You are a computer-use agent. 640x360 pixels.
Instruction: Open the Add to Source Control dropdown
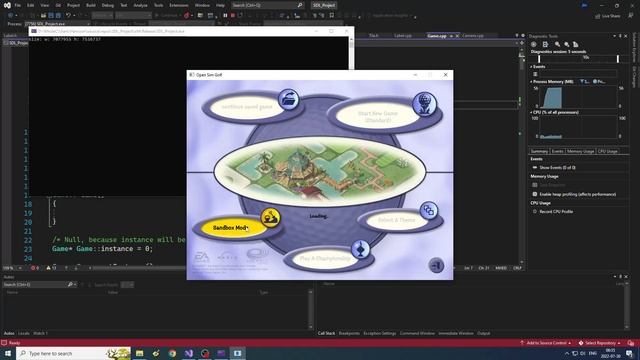(x=545, y=343)
